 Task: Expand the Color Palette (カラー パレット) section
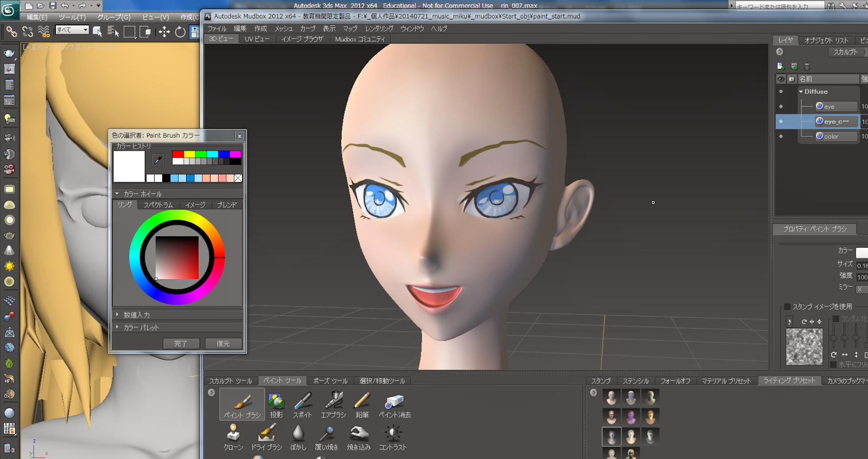(x=117, y=327)
